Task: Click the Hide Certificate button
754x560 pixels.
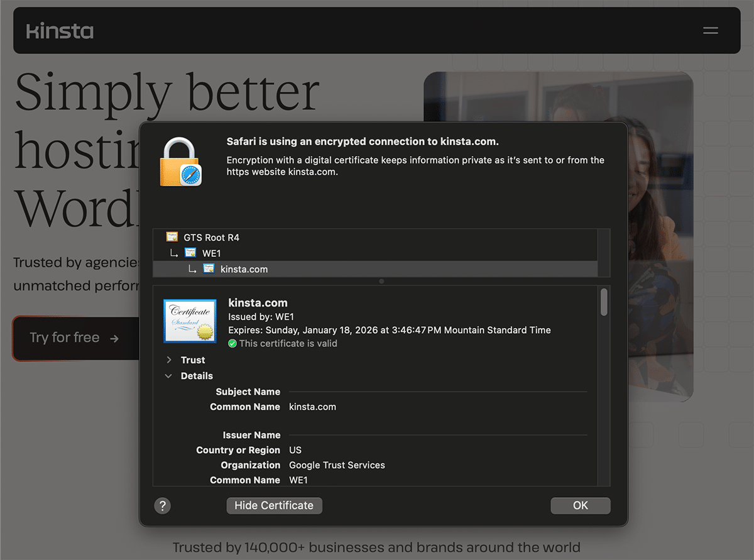Action: pos(274,505)
